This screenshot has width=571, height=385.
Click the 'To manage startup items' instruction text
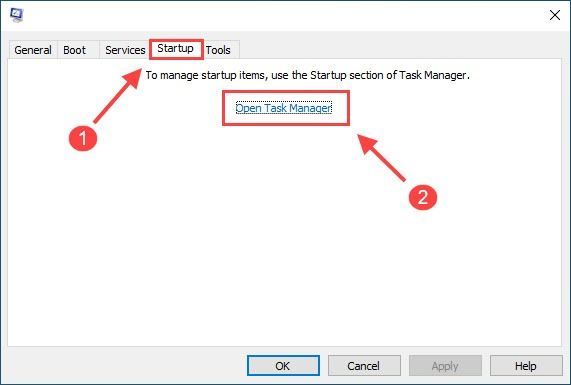click(308, 75)
